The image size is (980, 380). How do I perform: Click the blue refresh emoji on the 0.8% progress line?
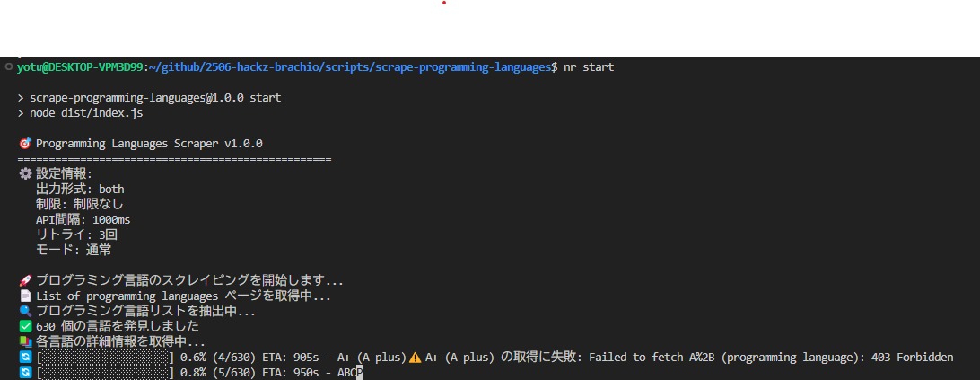(x=26, y=373)
